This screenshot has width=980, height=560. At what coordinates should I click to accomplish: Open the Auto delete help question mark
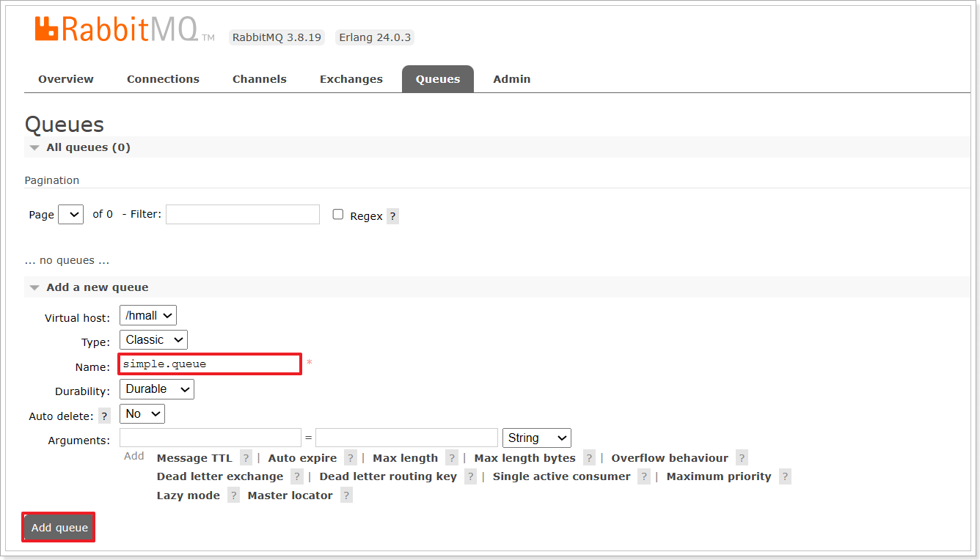click(105, 416)
